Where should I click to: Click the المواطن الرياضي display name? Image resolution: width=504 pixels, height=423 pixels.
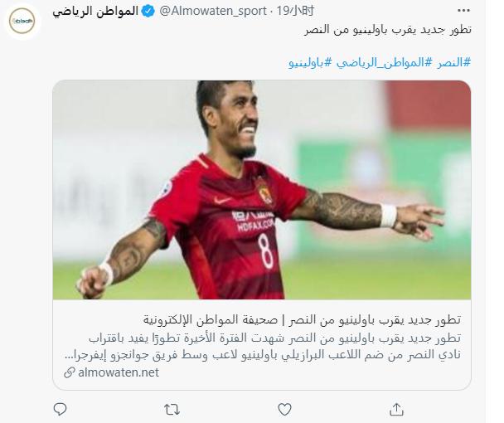point(95,12)
